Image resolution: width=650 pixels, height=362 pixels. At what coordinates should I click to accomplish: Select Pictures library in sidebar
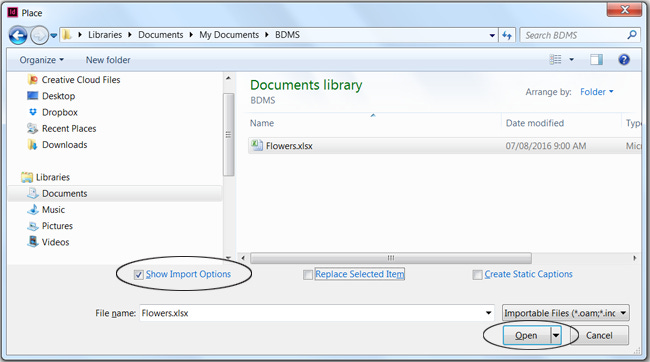(50, 226)
